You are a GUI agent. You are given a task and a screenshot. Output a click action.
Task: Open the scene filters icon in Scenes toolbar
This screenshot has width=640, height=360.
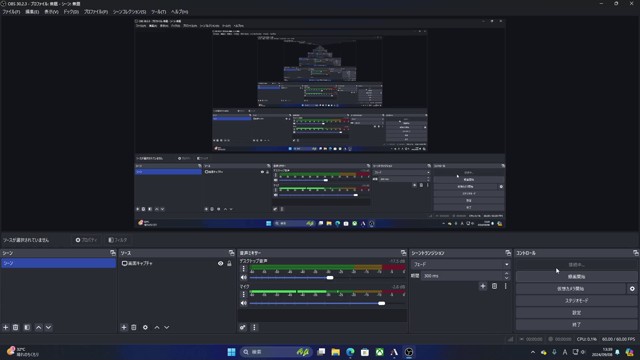[27, 327]
